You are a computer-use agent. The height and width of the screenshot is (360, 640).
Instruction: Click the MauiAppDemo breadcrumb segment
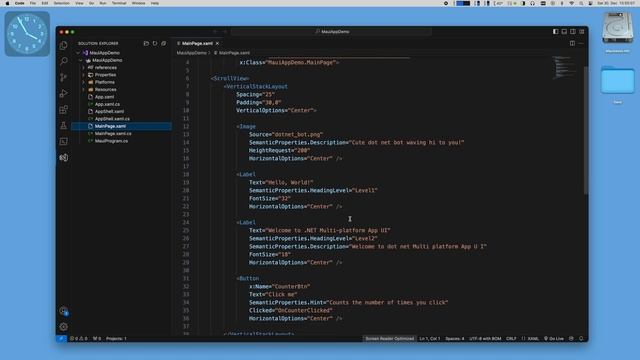click(191, 53)
